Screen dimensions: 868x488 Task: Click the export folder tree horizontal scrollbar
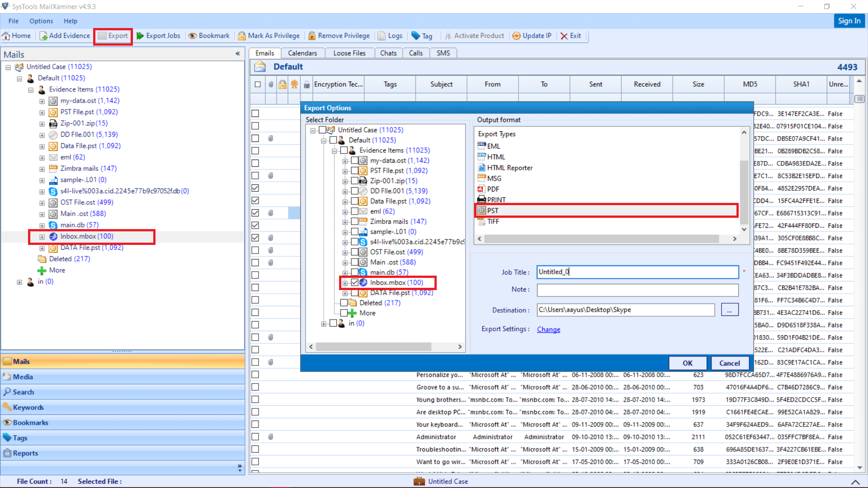point(373,347)
